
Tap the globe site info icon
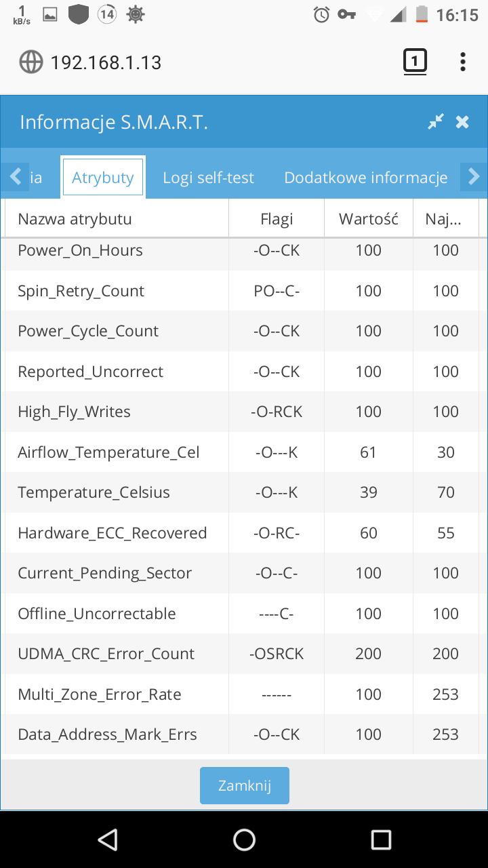[31, 62]
